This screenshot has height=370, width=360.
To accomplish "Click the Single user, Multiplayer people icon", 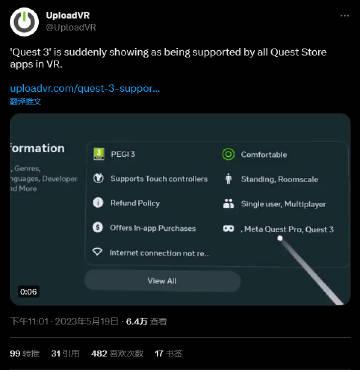I will coord(228,204).
